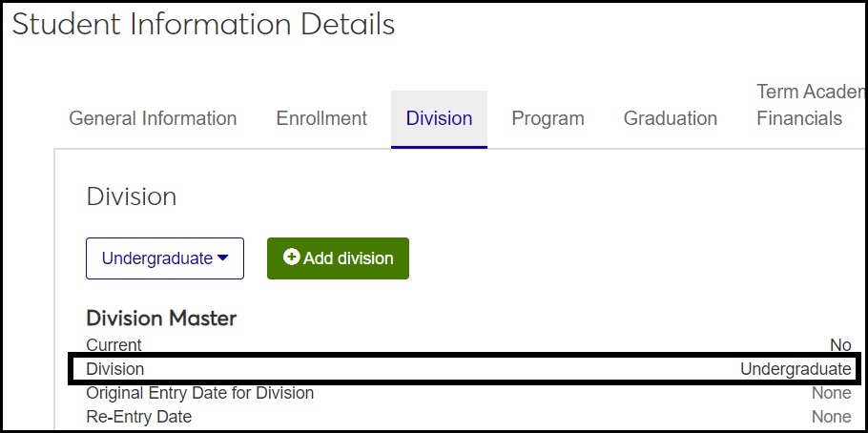This screenshot has width=868, height=433.
Task: Click the None value for Original Entry Date
Action: 831,393
